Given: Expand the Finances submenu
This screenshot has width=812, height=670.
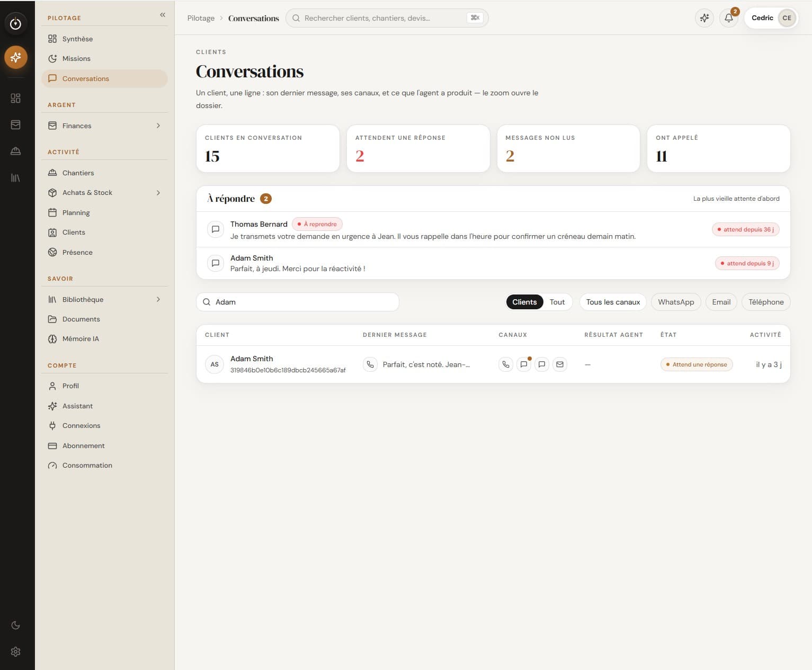Looking at the screenshot, I should pyautogui.click(x=158, y=126).
